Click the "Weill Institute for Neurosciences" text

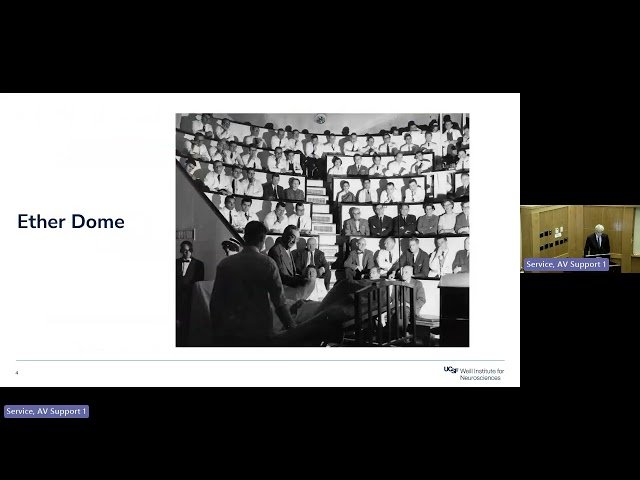482,374
